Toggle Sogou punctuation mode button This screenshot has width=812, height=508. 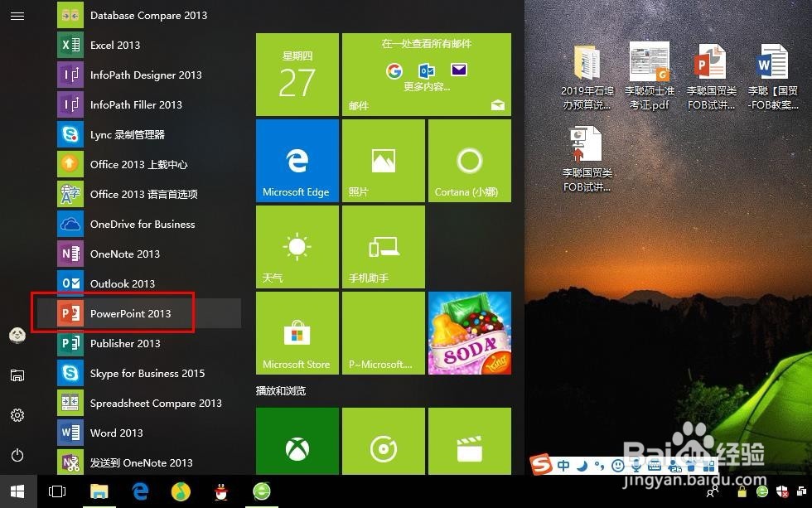599,466
